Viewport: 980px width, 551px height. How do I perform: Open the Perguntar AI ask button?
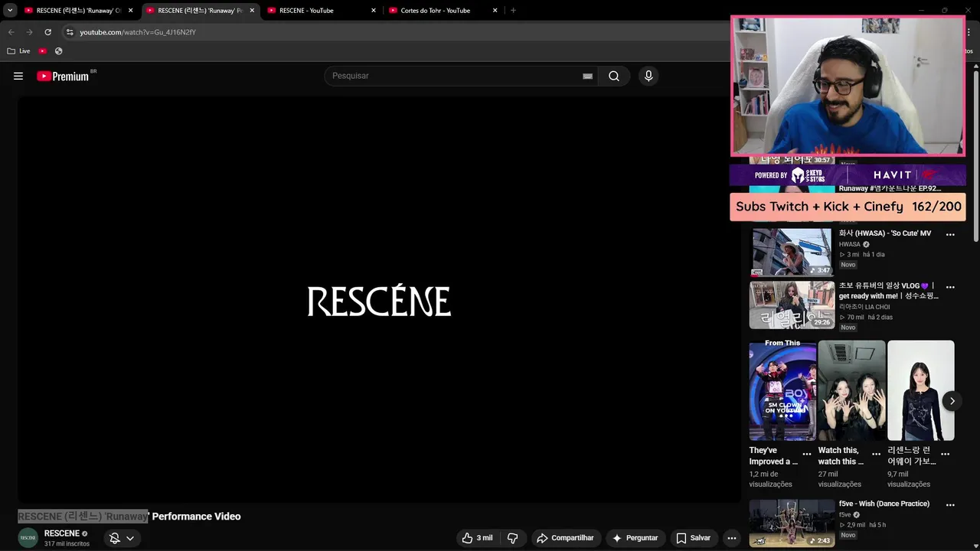635,538
